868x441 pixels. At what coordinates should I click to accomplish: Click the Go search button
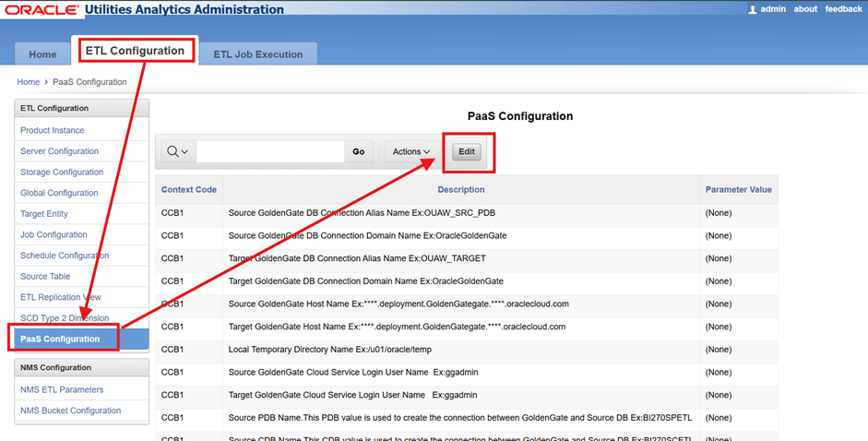click(358, 151)
